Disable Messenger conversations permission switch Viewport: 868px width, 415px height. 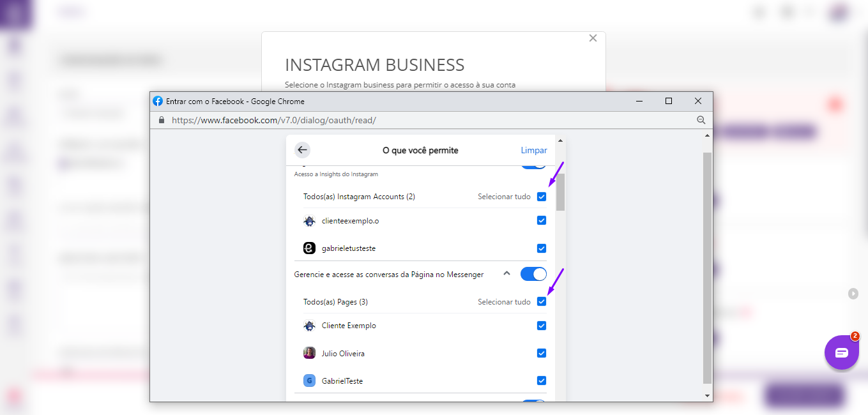[534, 274]
